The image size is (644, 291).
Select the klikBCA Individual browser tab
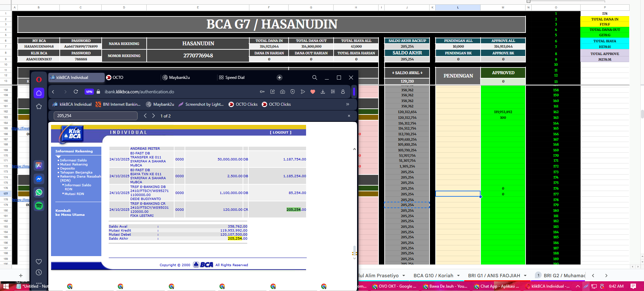tap(77, 78)
